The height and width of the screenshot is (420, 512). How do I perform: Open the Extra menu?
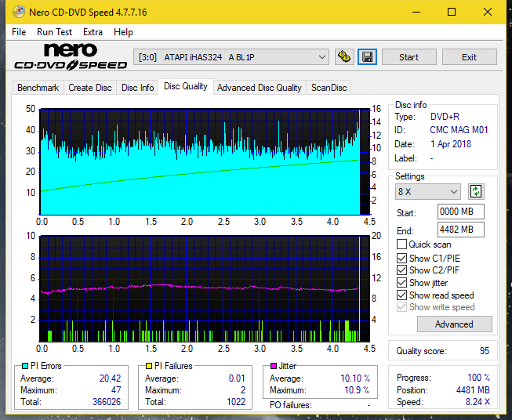(x=93, y=32)
